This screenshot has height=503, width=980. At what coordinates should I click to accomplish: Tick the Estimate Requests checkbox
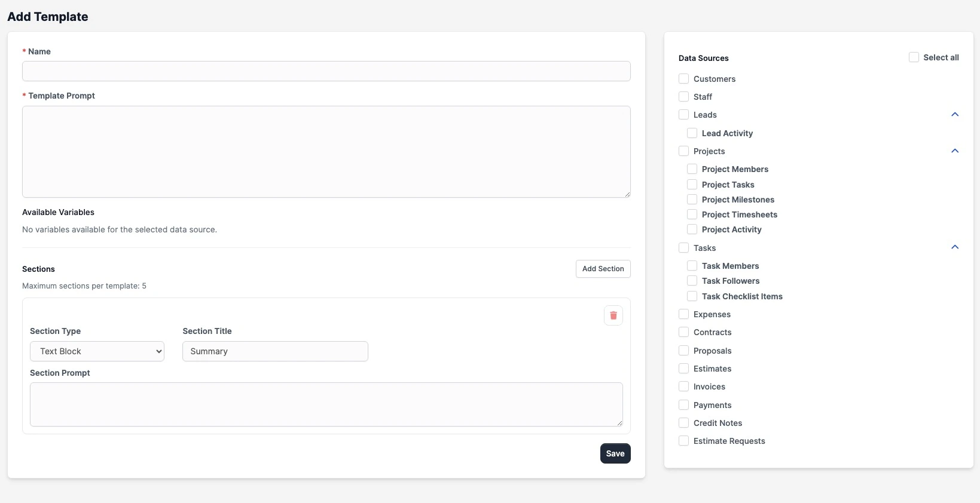[684, 441]
